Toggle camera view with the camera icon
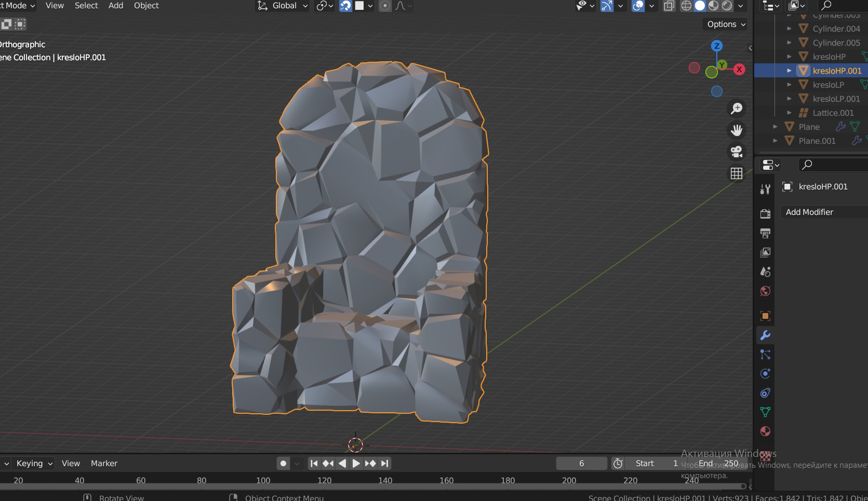 [737, 152]
